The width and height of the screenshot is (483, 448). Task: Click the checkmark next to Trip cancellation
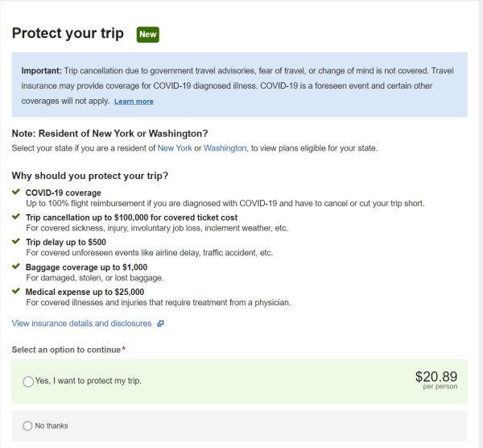pos(16,218)
